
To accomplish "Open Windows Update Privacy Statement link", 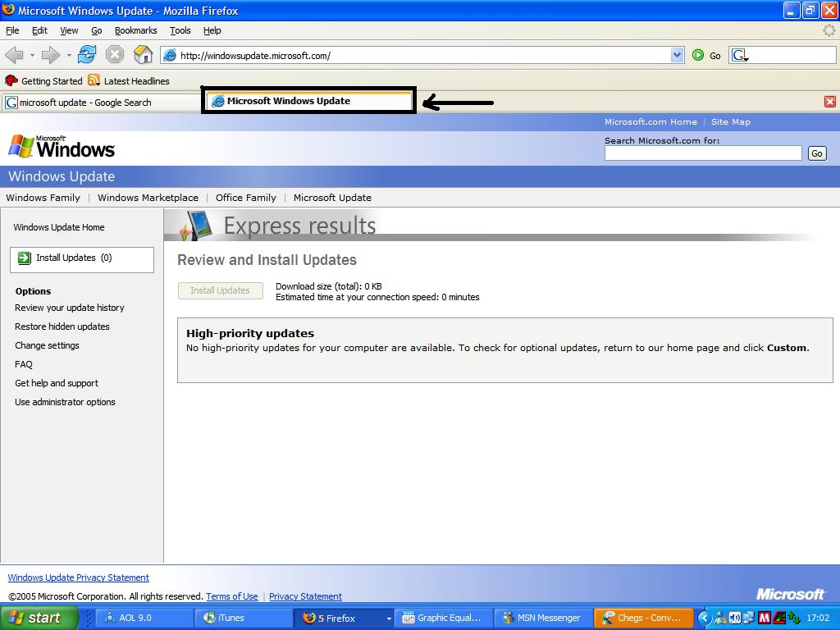I will [78, 577].
